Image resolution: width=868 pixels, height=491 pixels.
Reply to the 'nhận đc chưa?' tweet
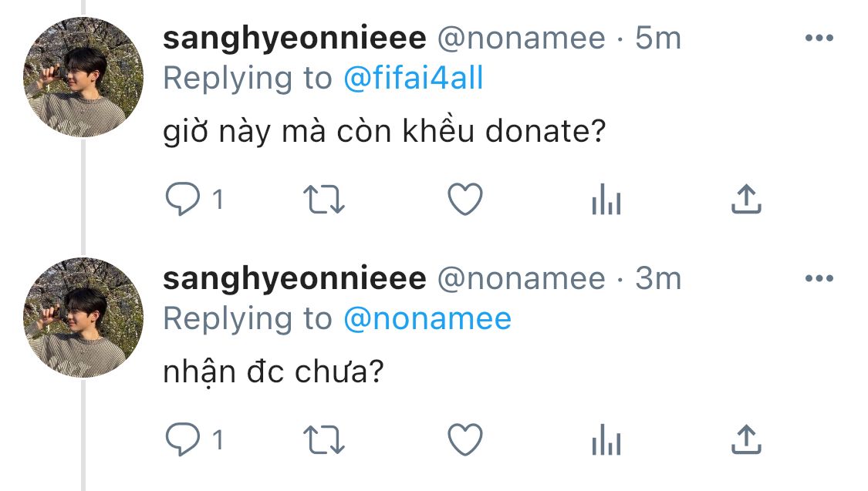pos(183,439)
